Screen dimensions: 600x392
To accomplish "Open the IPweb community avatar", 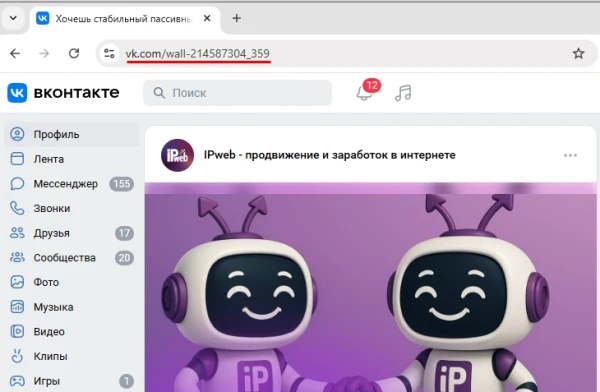I will (x=177, y=155).
